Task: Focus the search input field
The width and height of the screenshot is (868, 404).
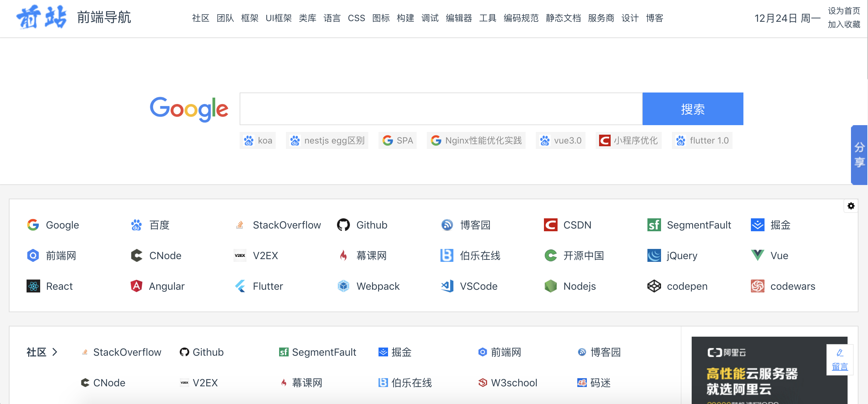Action: pos(441,109)
